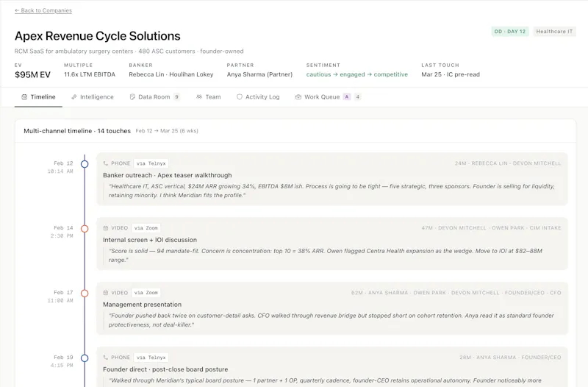Open the Data Room tab
Image resolution: width=588 pixels, height=387 pixels.
[154, 97]
